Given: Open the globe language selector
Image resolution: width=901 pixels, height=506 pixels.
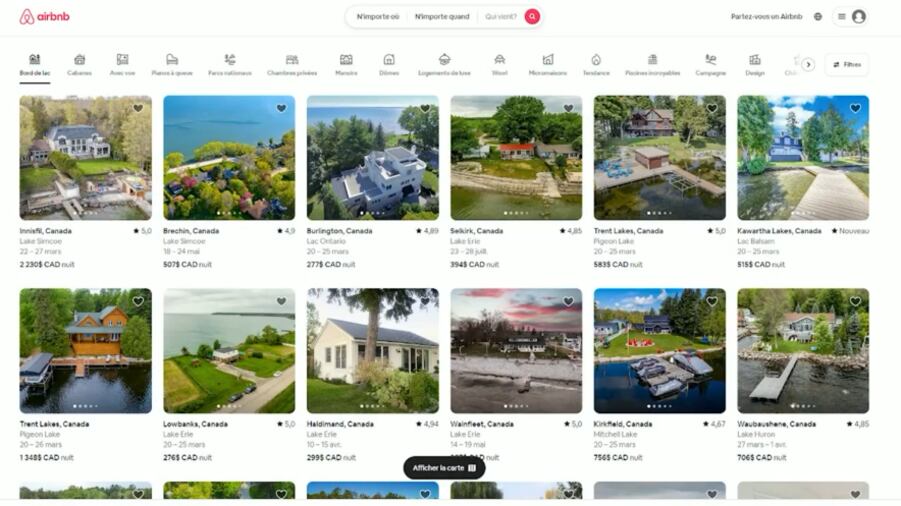Looking at the screenshot, I should [818, 17].
